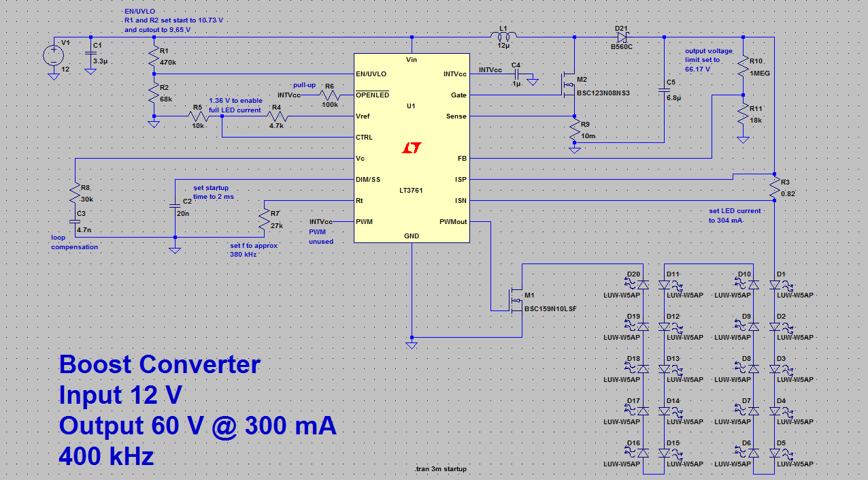Click the "PWM unused" comment

[x=321, y=236]
